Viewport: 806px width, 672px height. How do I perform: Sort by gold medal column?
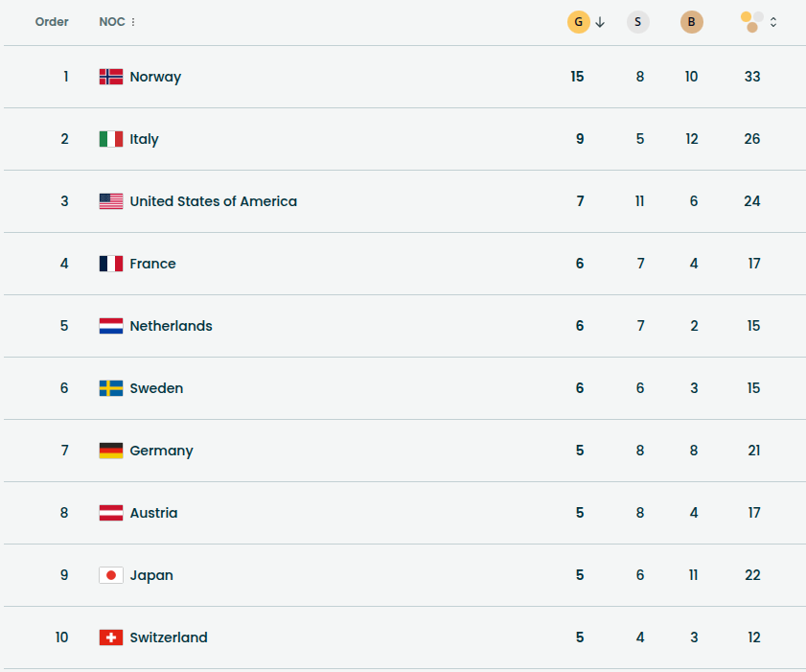click(x=579, y=22)
